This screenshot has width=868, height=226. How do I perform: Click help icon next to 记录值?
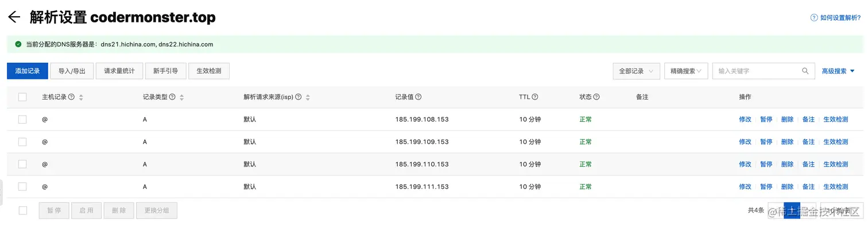(418, 97)
